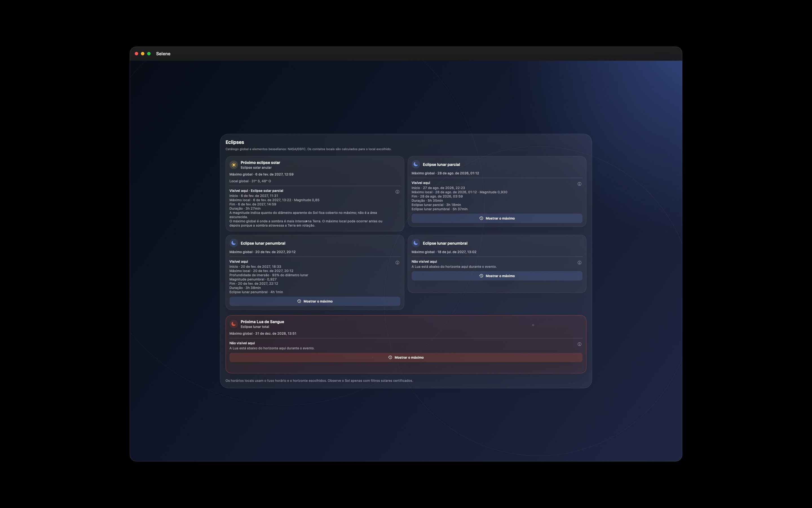This screenshot has height=508, width=812.
Task: Click Máximo global · 6 de fev. de 2027, 12:59
Action: pyautogui.click(x=261, y=174)
